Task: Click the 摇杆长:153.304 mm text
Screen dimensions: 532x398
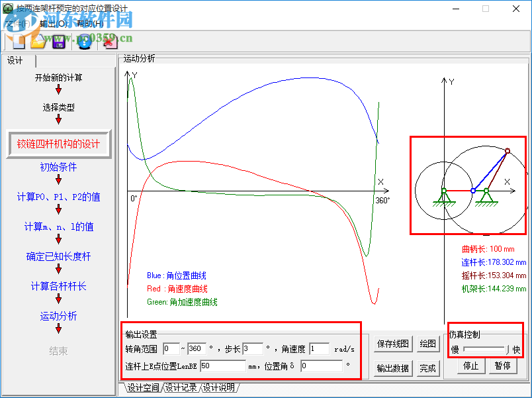Action: pyautogui.click(x=494, y=275)
